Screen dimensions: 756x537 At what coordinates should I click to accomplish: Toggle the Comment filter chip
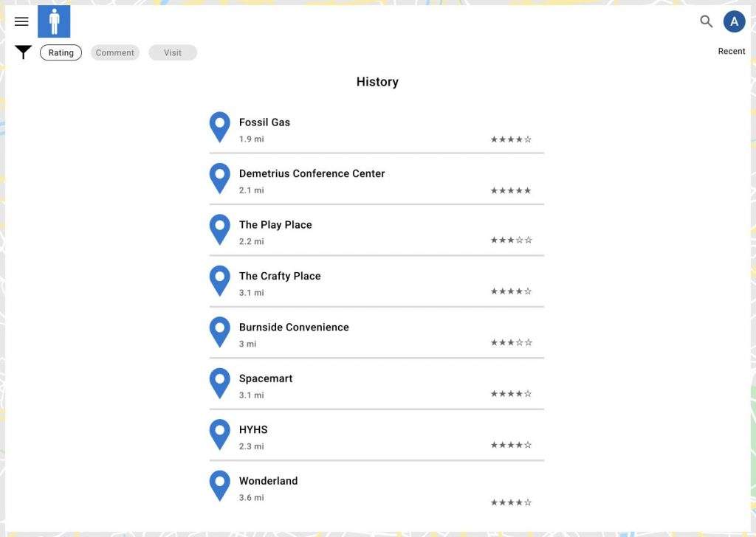pyautogui.click(x=114, y=52)
